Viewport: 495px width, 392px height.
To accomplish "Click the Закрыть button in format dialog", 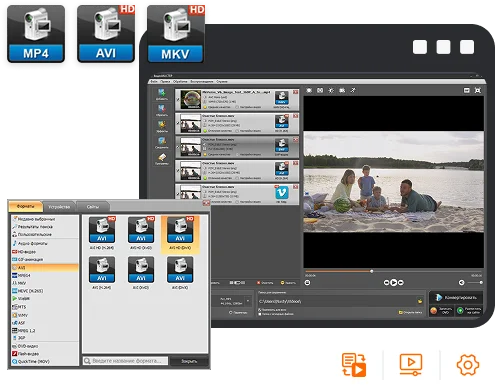I will click(189, 361).
